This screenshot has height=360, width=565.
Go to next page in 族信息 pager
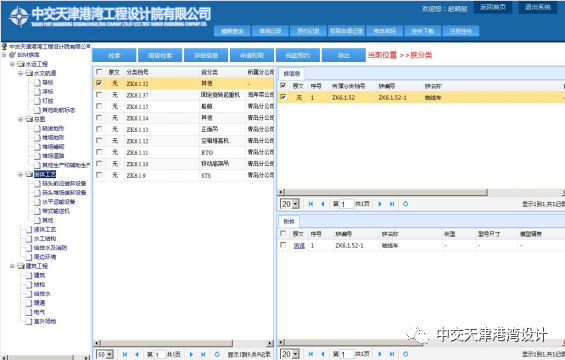(x=380, y=204)
